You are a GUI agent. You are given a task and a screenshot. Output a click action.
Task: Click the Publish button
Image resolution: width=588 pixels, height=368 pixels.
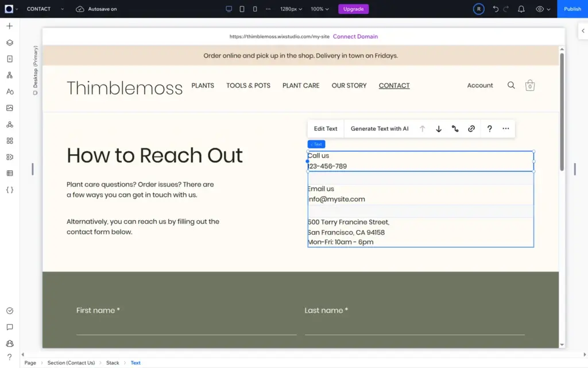tap(572, 9)
